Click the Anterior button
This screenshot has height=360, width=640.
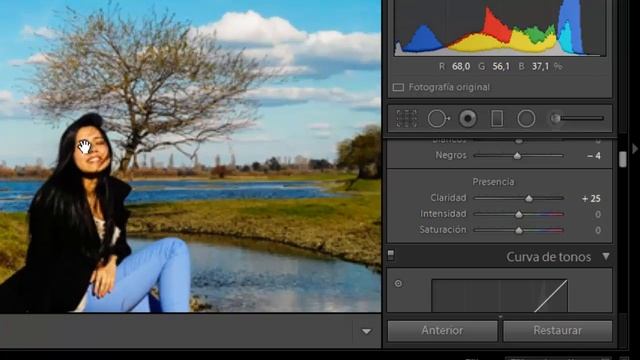pyautogui.click(x=442, y=330)
